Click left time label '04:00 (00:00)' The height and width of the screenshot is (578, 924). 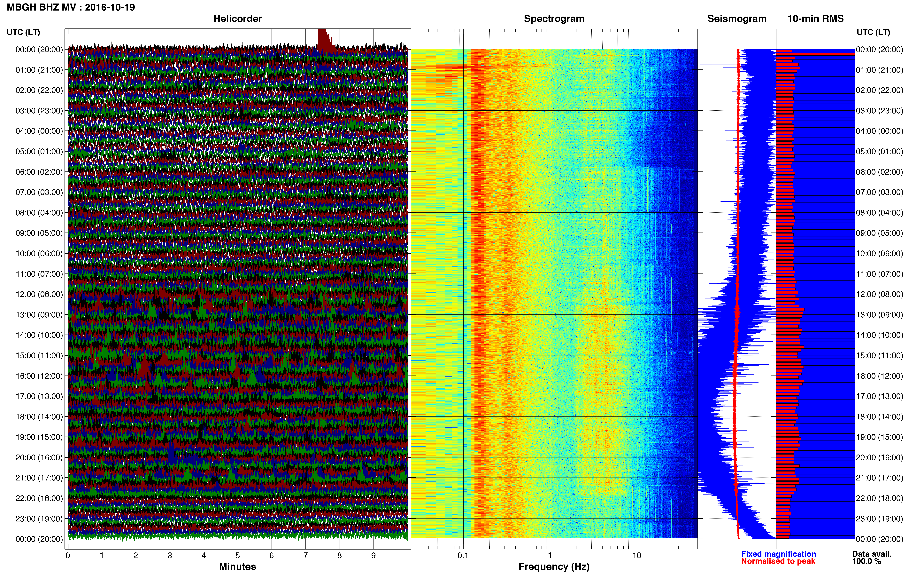[x=39, y=131]
